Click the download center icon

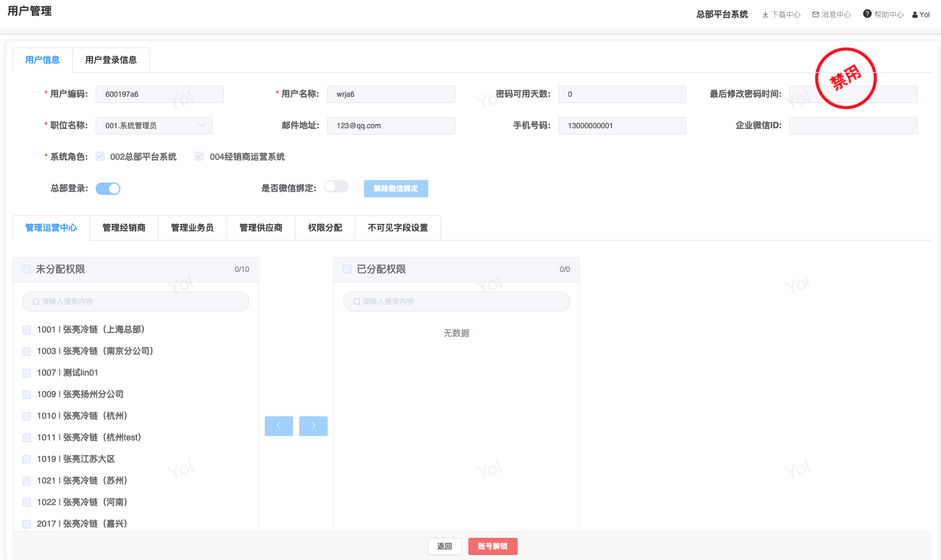[765, 15]
